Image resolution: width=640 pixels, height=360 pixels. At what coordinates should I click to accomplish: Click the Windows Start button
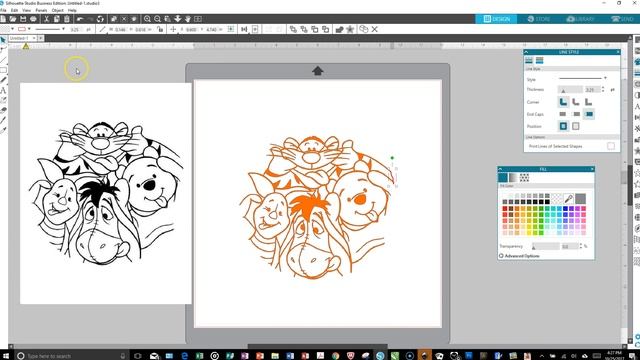pos(5,356)
